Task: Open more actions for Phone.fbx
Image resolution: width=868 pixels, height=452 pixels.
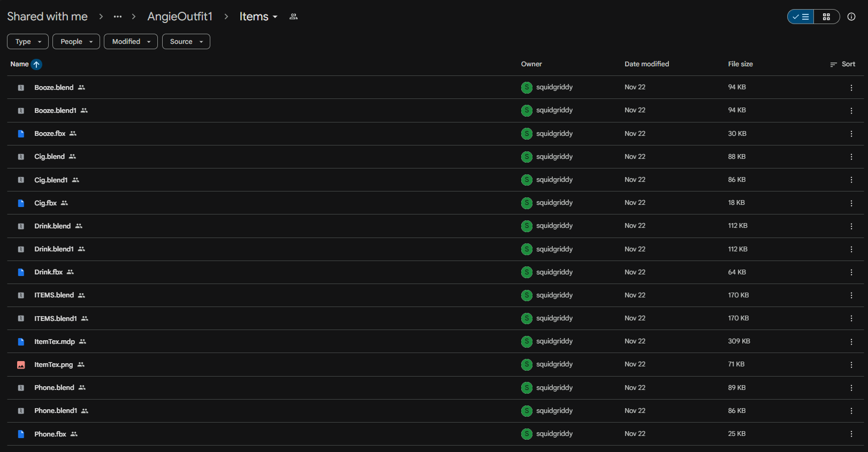Action: pos(851,434)
